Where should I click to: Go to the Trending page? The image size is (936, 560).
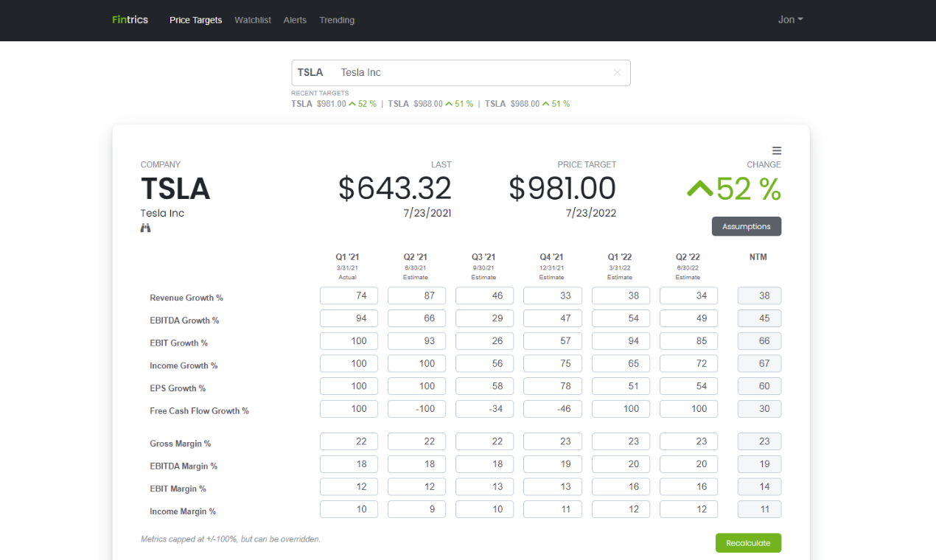pos(337,20)
